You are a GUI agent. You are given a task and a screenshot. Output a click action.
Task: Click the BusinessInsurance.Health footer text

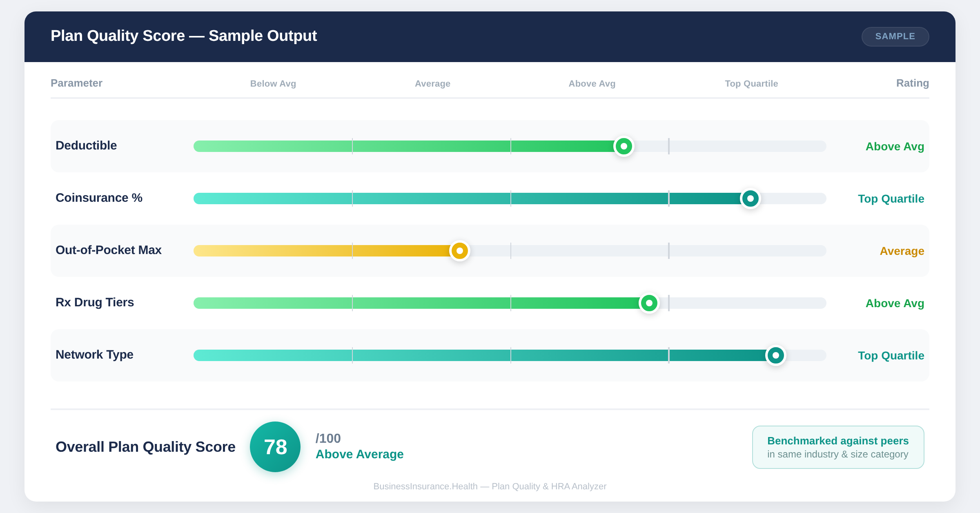tap(490, 486)
